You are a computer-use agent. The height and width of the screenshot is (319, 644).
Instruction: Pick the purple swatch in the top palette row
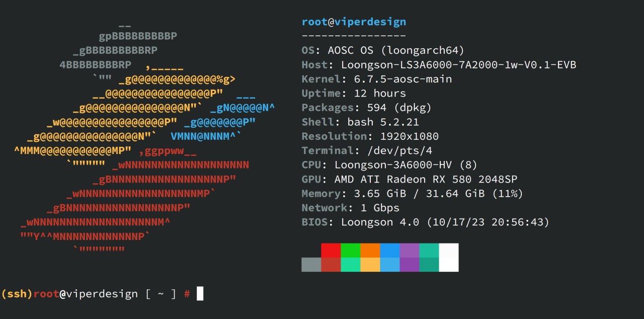pyautogui.click(x=409, y=251)
